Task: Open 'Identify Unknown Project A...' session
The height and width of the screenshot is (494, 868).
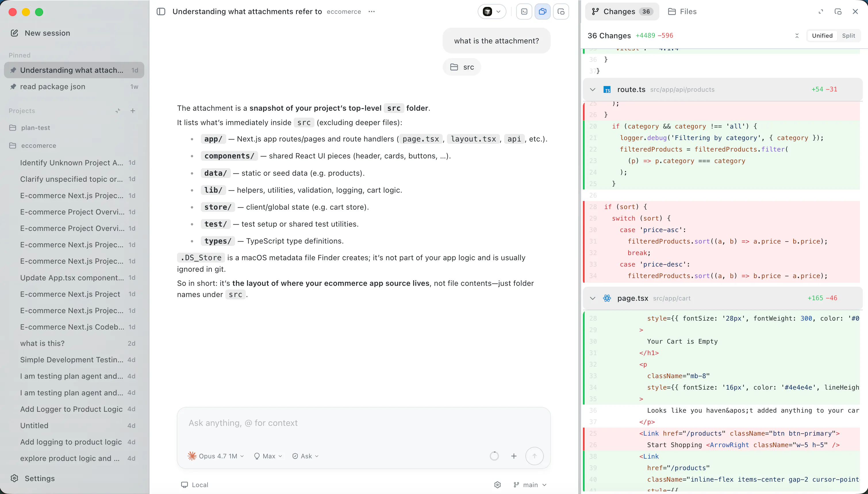Action: (74, 162)
